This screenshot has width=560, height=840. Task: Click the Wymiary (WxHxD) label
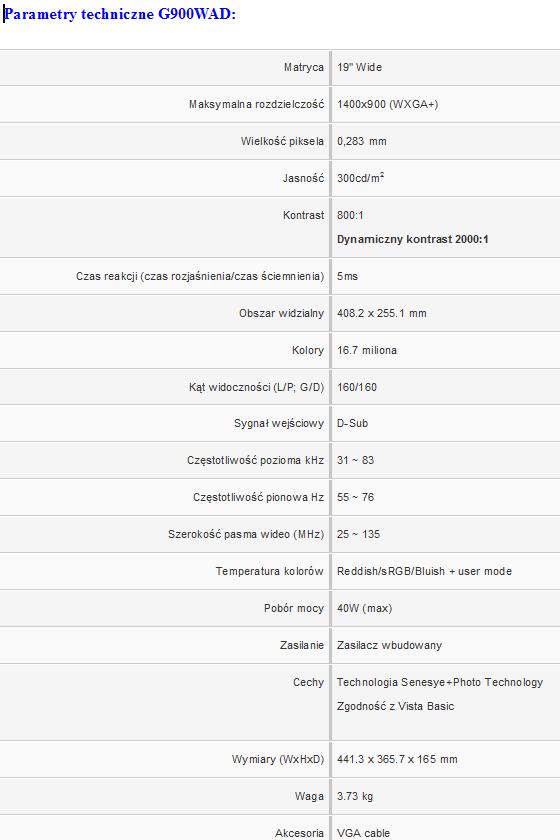pos(278,760)
